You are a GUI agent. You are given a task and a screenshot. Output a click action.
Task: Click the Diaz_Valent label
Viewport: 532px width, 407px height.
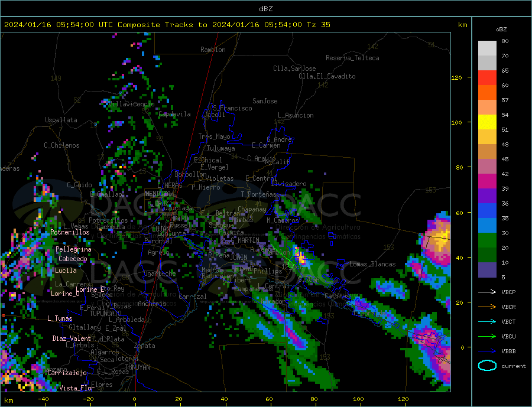[x=72, y=338]
